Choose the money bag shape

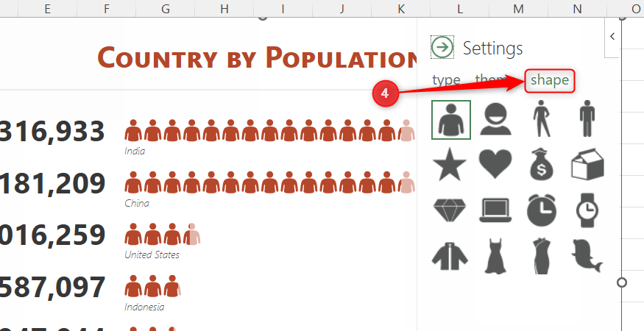click(542, 164)
